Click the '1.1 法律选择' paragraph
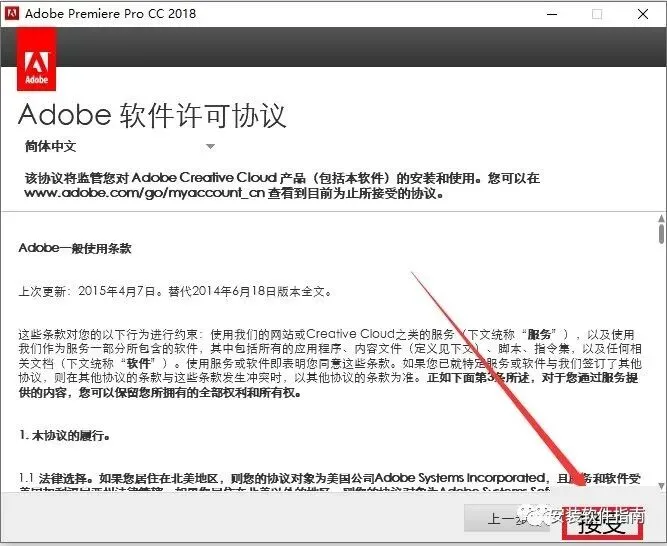This screenshot has width=667, height=546. 330,484
